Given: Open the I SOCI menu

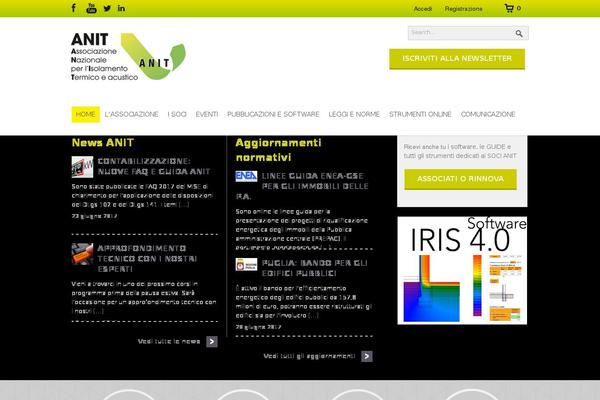Looking at the screenshot, I should pos(177,114).
